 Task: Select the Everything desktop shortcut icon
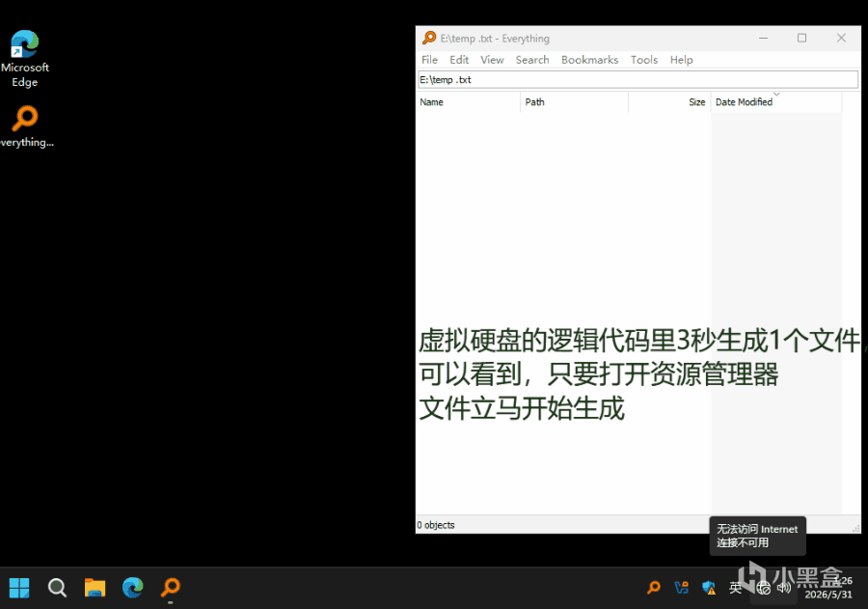click(x=25, y=126)
